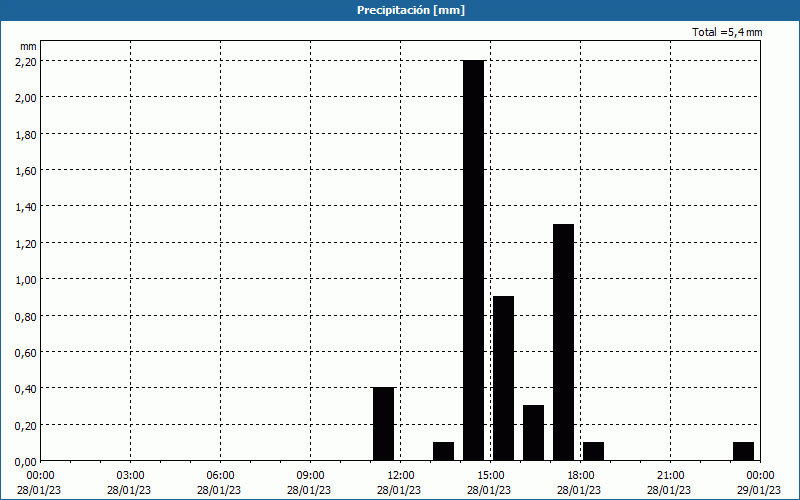This screenshot has width=800, height=500.
Task: Click the 1,20 y-axis label
Action: (x=26, y=243)
